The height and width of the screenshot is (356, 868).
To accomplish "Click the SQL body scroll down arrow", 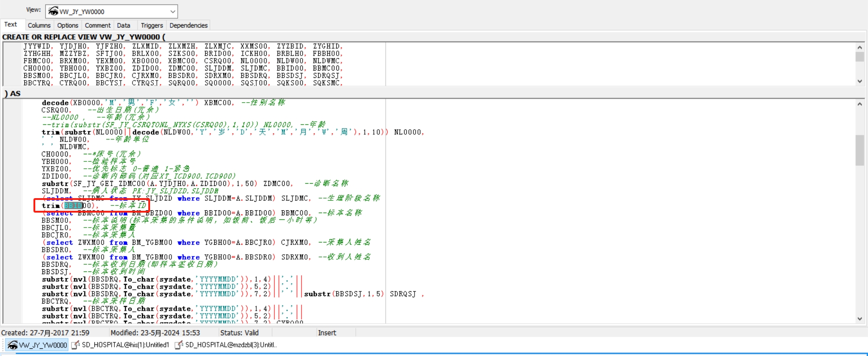I will (x=859, y=319).
